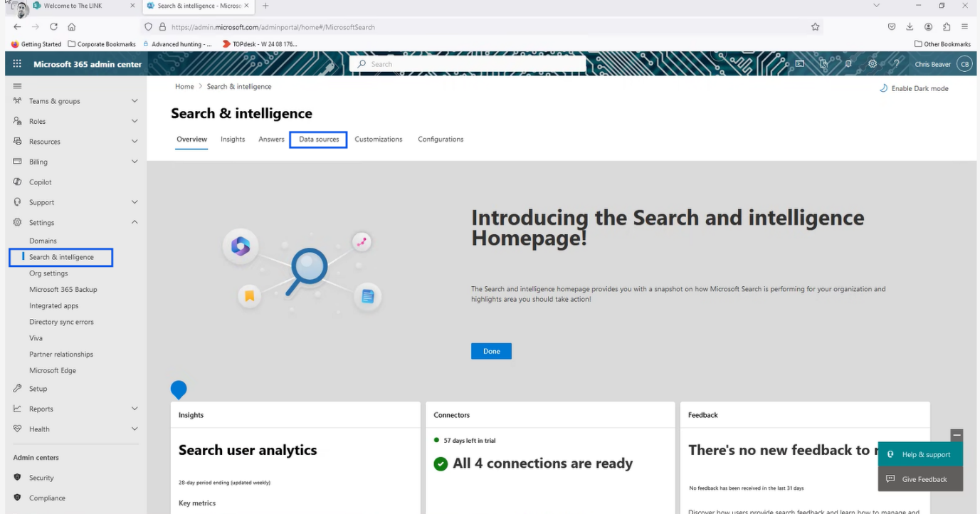Bookmark this page with star icon

[816, 27]
